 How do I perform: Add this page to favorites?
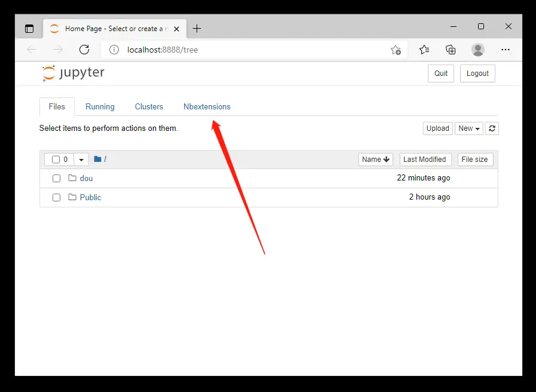[396, 50]
